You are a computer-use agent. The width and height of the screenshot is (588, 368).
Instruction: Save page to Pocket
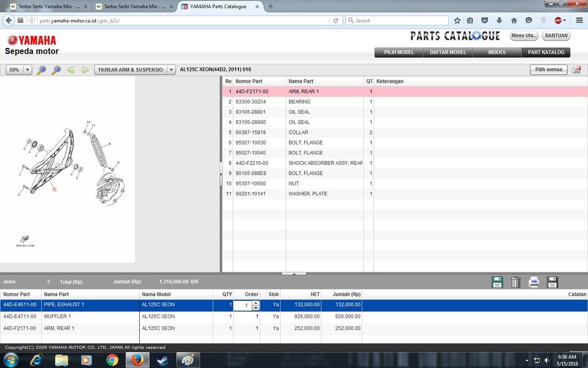485,21
